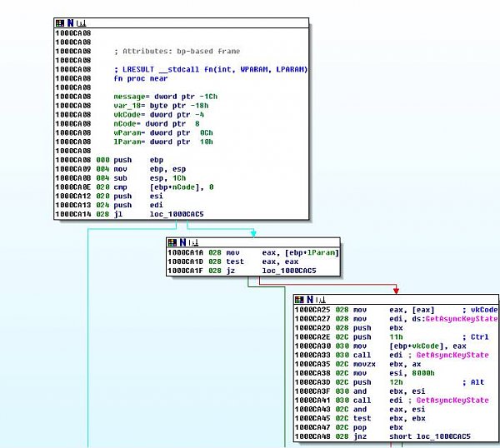Click the '; Alt' comment
Screen dimensions: 500x448
pos(473,382)
